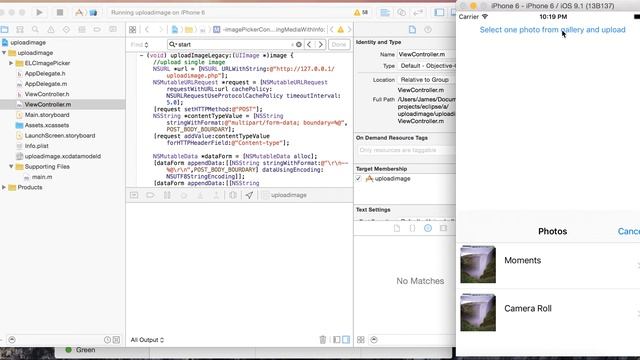Open Debug View Hierarchy button

tap(233, 195)
